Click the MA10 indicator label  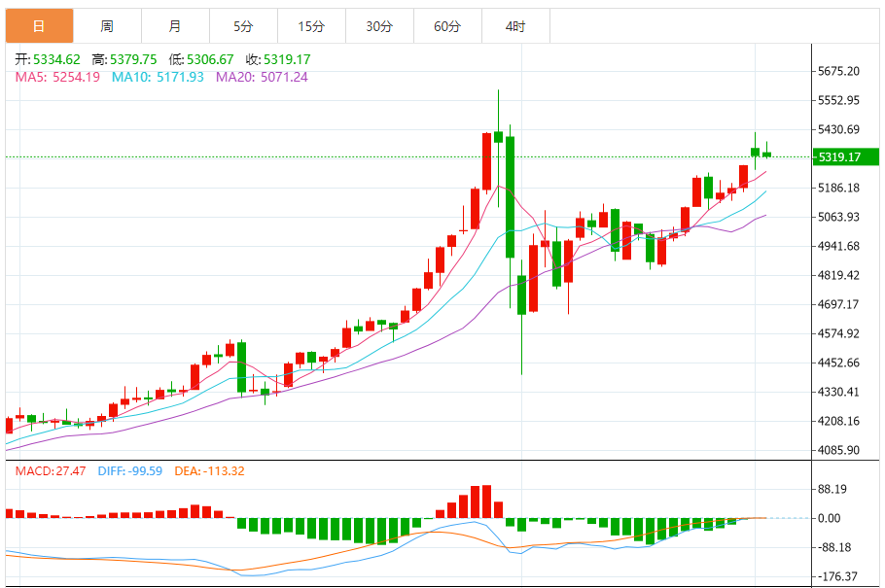[158, 78]
